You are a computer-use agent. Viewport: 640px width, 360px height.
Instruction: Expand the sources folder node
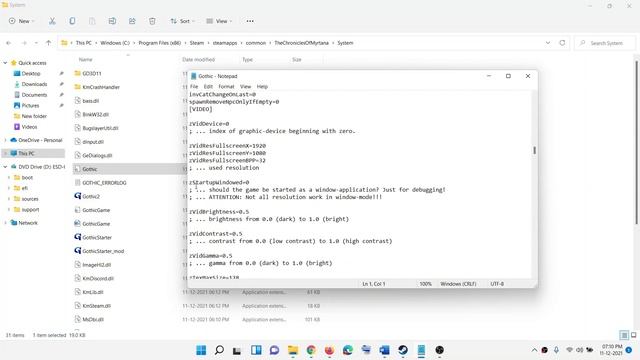point(9,199)
